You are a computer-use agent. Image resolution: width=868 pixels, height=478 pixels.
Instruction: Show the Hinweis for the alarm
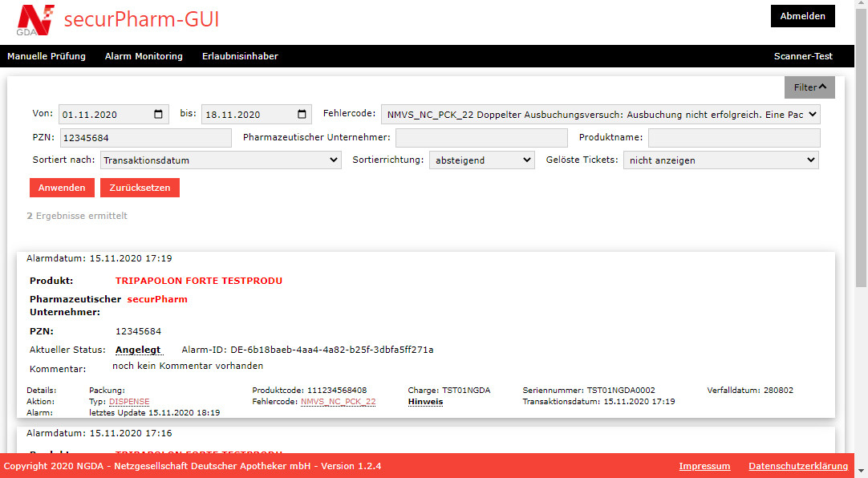425,402
